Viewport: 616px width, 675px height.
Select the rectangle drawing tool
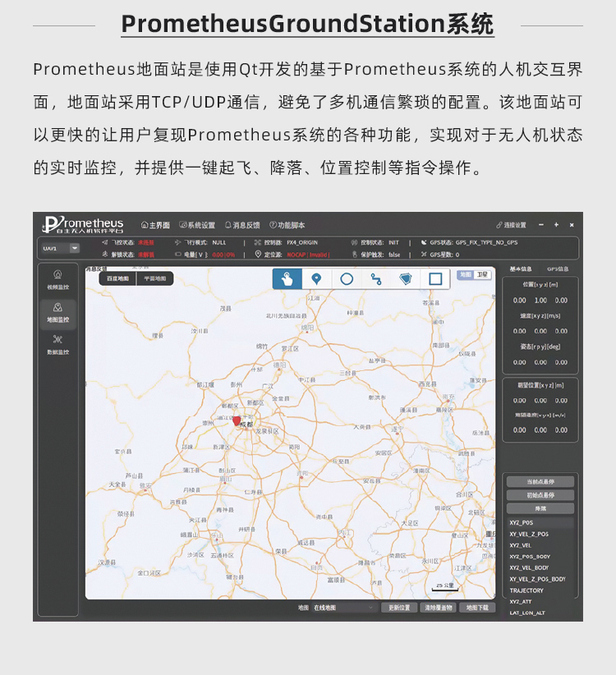point(435,279)
